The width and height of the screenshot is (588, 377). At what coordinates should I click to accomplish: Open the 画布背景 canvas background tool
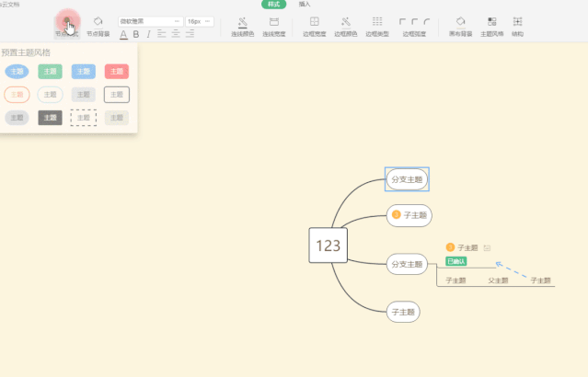460,27
